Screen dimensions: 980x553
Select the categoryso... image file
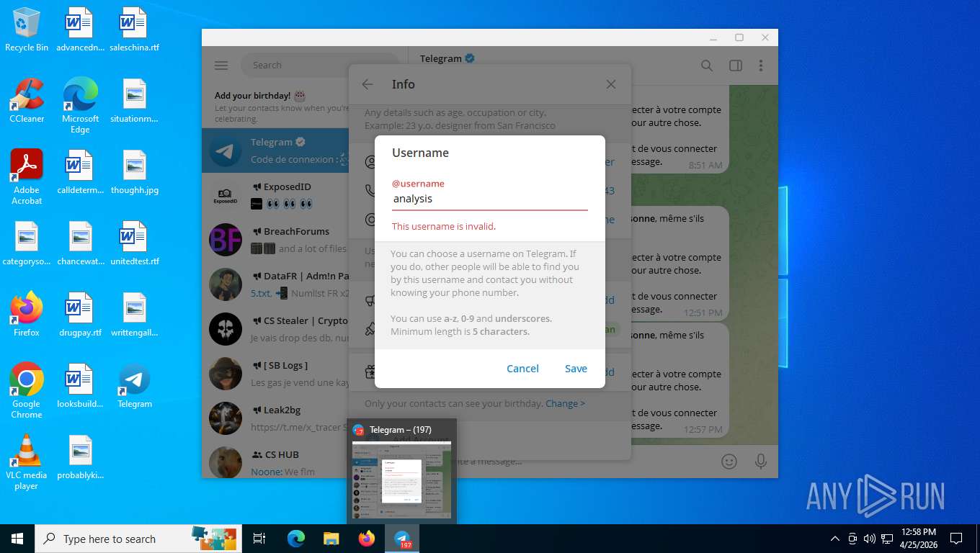tap(27, 243)
